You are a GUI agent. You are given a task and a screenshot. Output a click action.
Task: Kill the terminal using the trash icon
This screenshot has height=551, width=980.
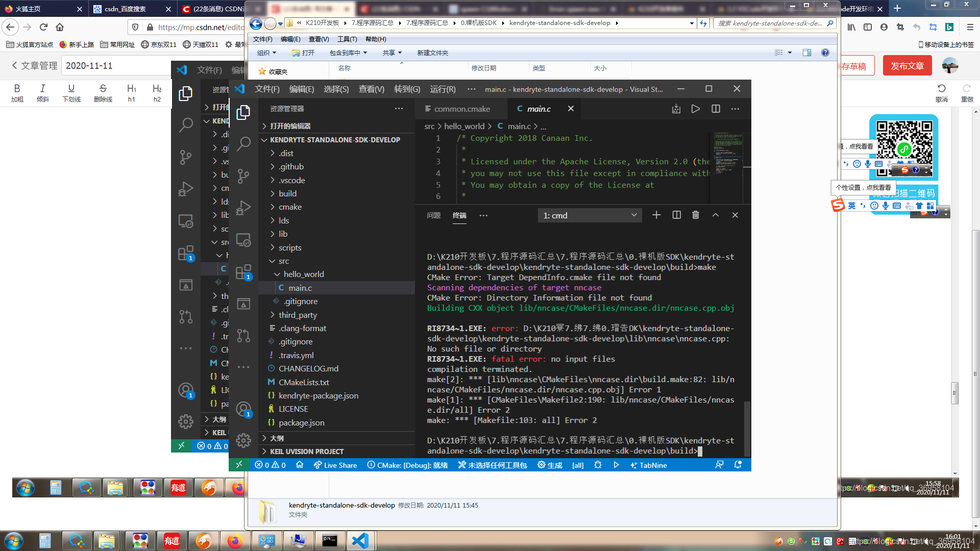pyautogui.click(x=695, y=215)
